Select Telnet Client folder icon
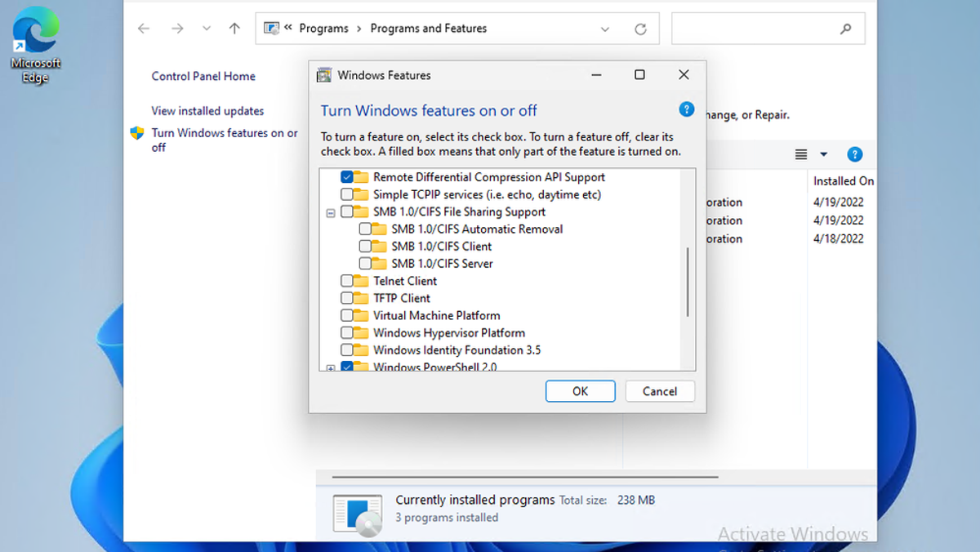The height and width of the screenshot is (552, 980). point(361,281)
